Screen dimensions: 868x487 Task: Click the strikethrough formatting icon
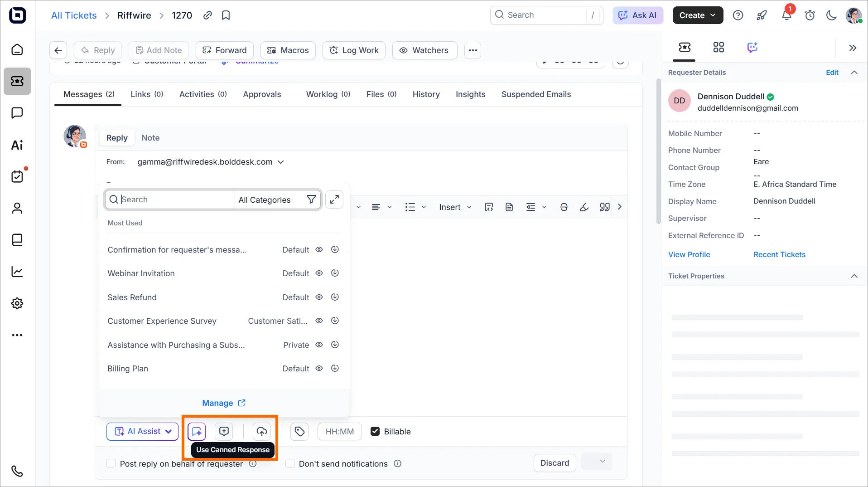pyautogui.click(x=564, y=207)
